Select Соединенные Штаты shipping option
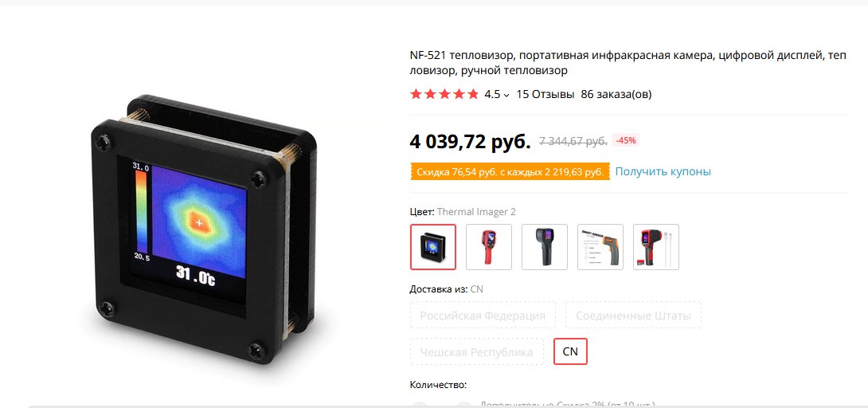This screenshot has height=408, width=868. tap(633, 316)
